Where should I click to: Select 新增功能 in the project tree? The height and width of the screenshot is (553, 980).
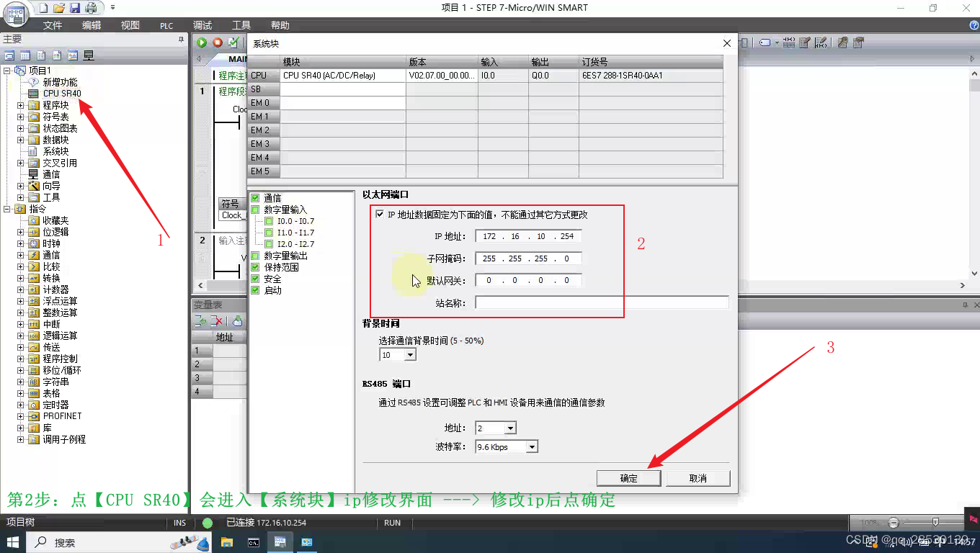60,82
